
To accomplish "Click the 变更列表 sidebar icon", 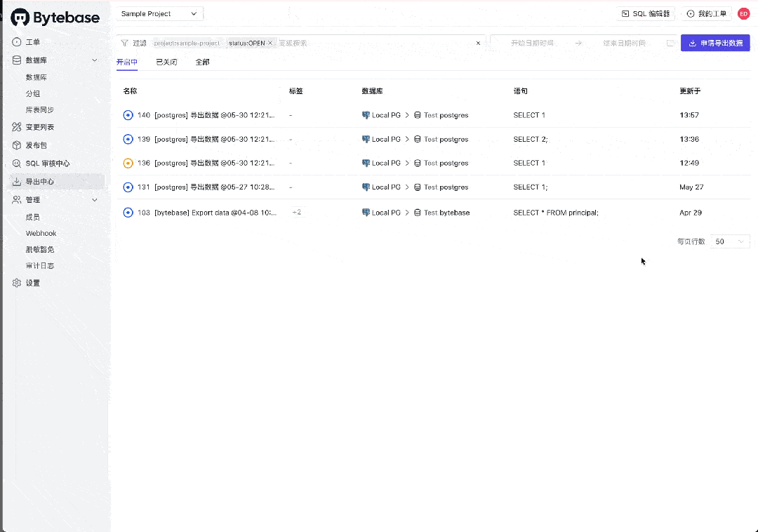I will point(17,127).
